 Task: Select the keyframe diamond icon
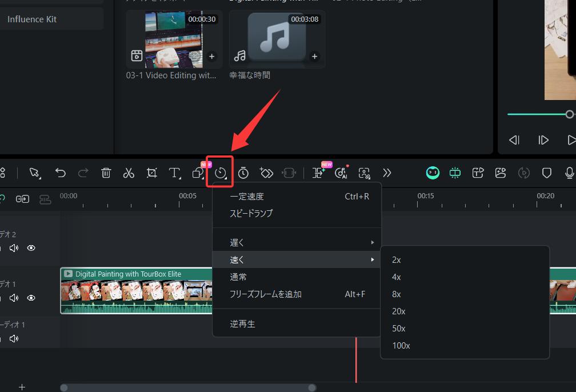tap(266, 173)
